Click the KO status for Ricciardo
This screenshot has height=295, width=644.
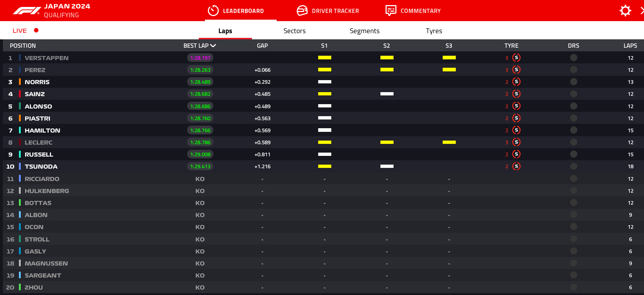pyautogui.click(x=200, y=179)
